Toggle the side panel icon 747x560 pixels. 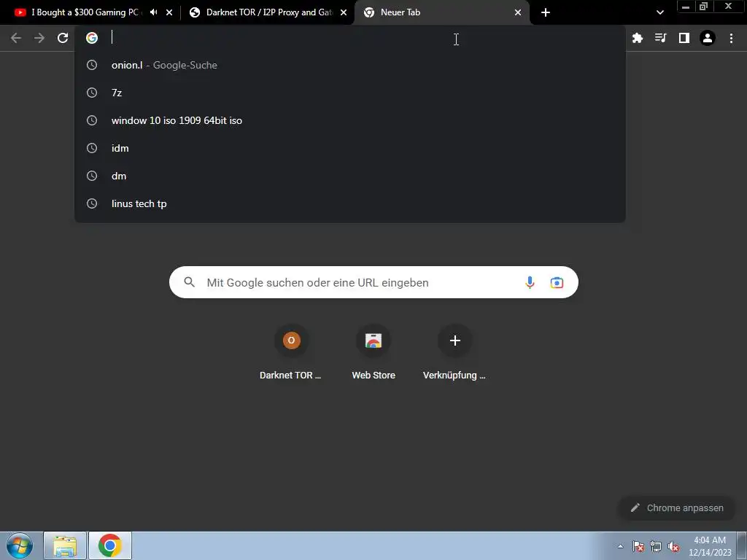coord(684,38)
